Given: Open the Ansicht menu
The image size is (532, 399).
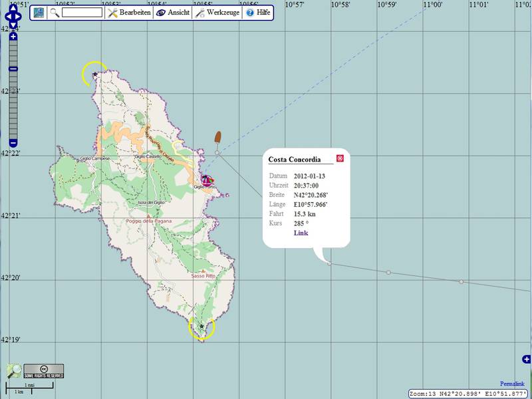Looking at the screenshot, I should click(x=173, y=13).
